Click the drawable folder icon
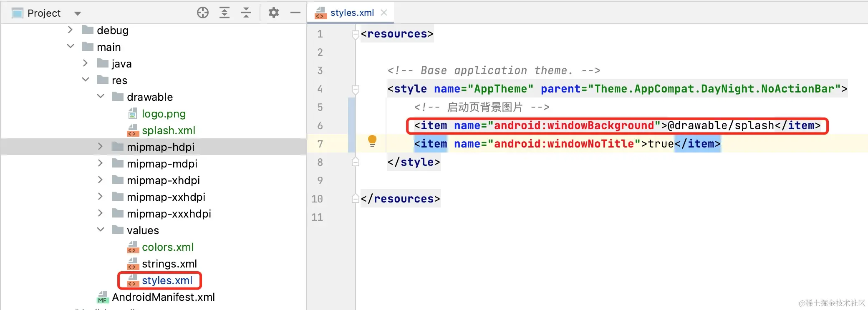The width and height of the screenshot is (868, 310). pos(118,97)
